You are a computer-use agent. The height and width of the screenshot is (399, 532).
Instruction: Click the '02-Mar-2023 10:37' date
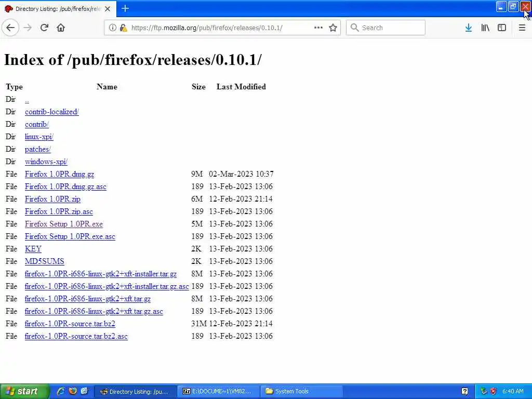pos(241,174)
